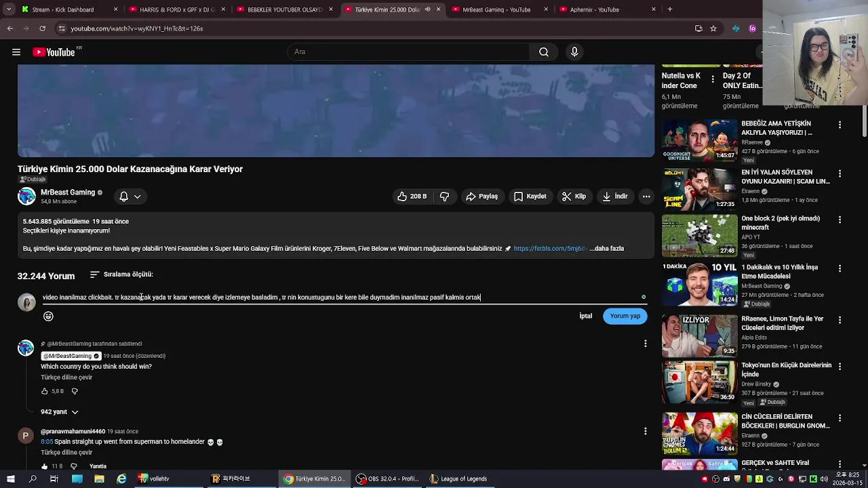Open EN İYİ YALAN SÖYLEYEN video thumbnail

click(x=699, y=189)
